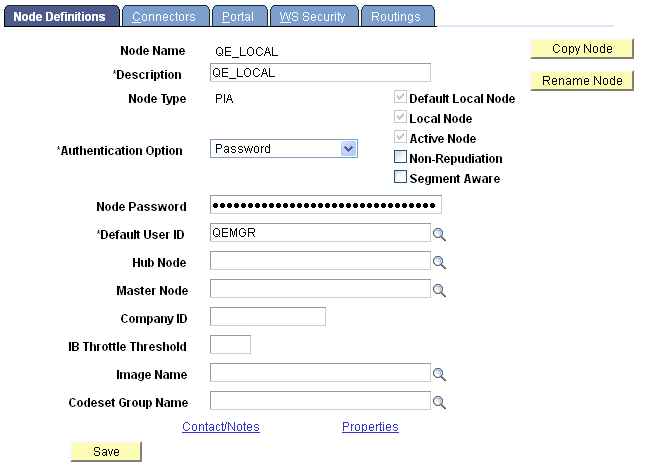
Task: Open lookup for Master Node
Action: click(x=439, y=290)
